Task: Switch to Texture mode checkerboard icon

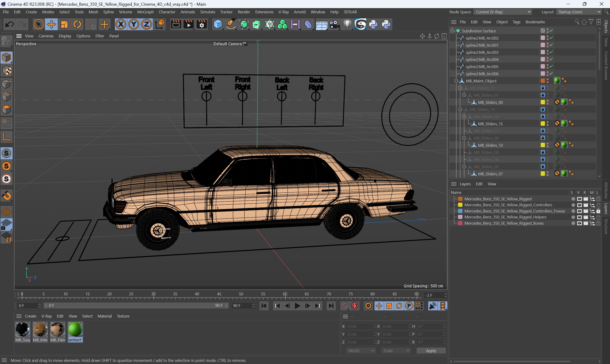Action: (x=6, y=71)
